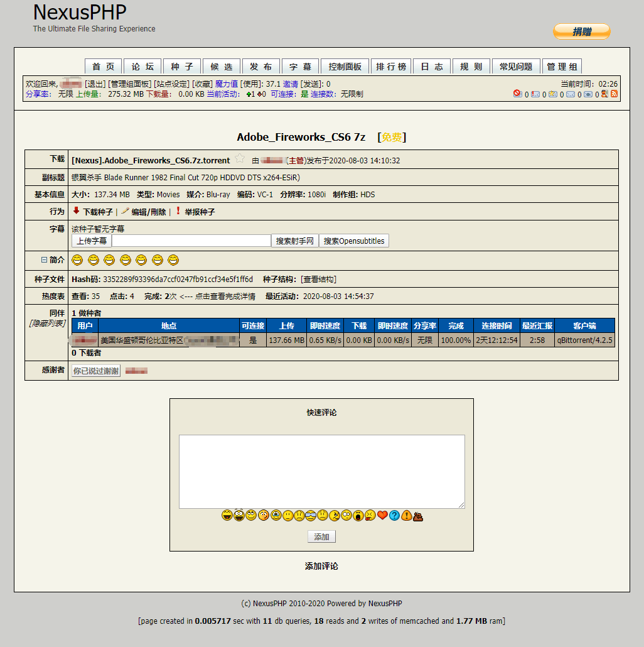Viewport: 644px width, 647px height.
Task: Click the 添加 submit comment button
Action: [321, 536]
